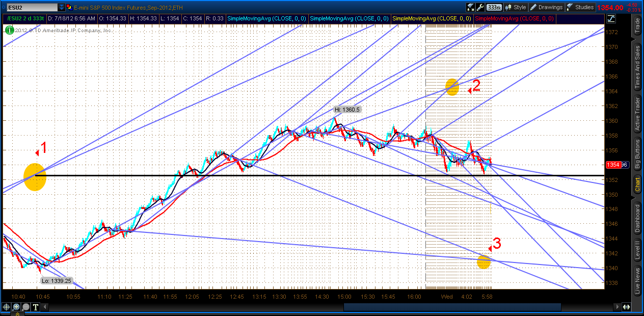Toggle the price axis scale curve icon
The image size is (644, 316).
click(x=611, y=18)
